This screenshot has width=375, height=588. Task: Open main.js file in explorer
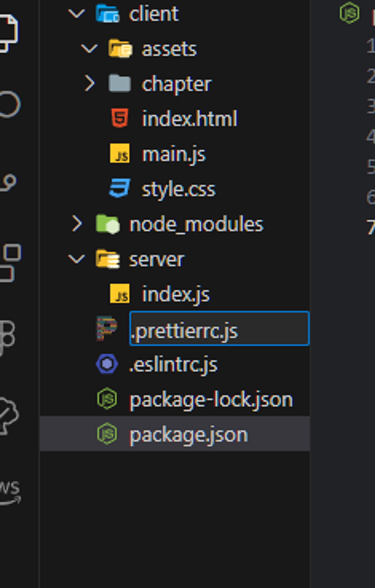pyautogui.click(x=174, y=154)
